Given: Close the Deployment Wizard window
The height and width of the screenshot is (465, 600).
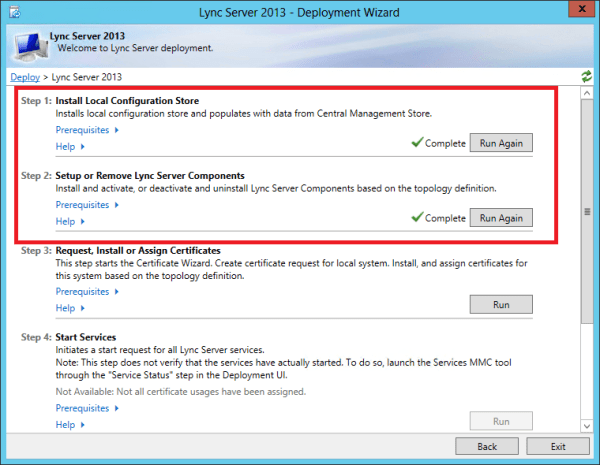Looking at the screenshot, I should (x=576, y=10).
